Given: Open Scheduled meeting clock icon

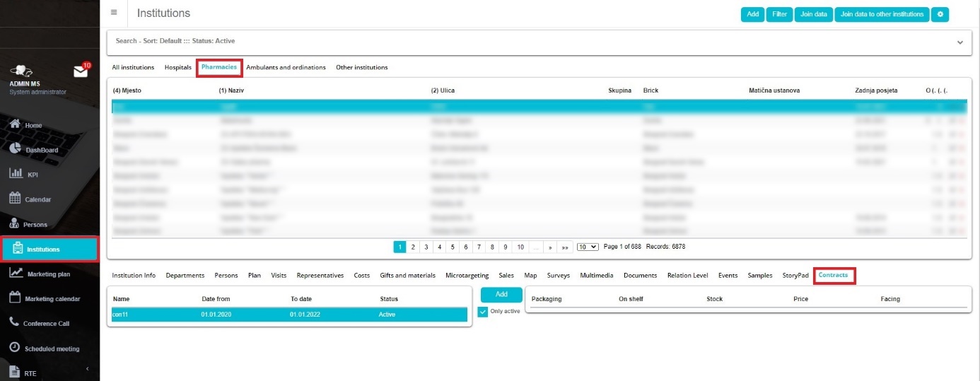Looking at the screenshot, I should pyautogui.click(x=15, y=348).
